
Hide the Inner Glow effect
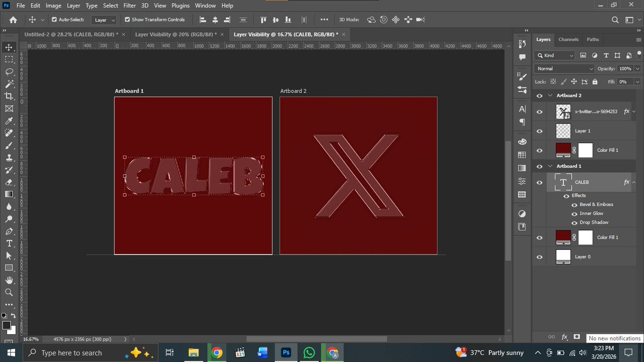tap(574, 213)
